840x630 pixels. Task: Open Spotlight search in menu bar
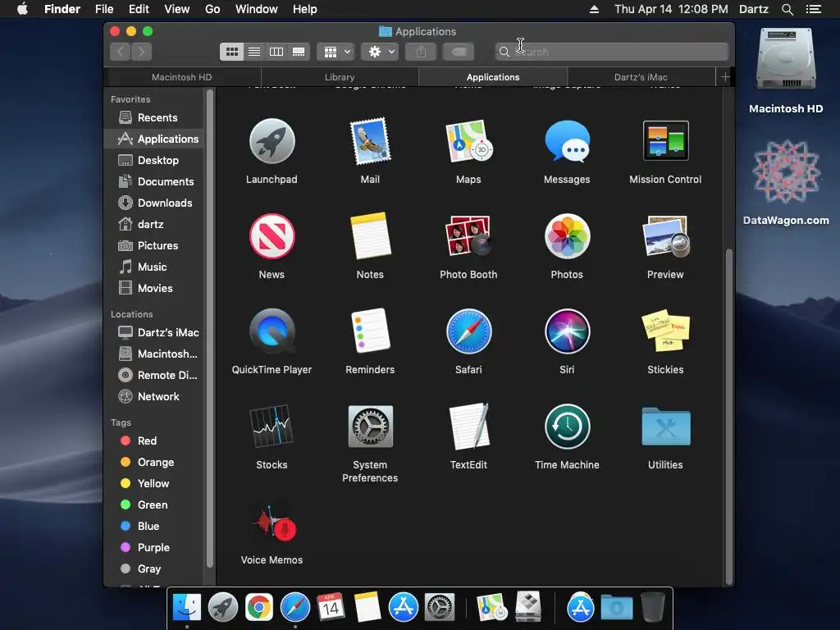(x=787, y=9)
